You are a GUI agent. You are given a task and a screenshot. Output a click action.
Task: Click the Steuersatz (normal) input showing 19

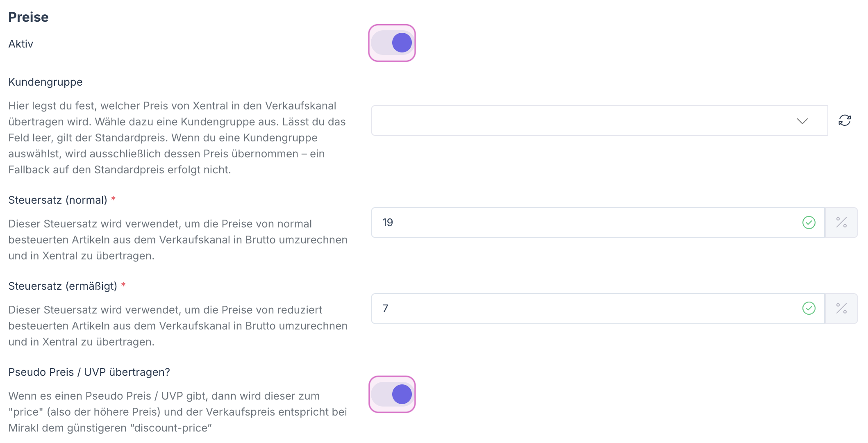tap(582, 223)
